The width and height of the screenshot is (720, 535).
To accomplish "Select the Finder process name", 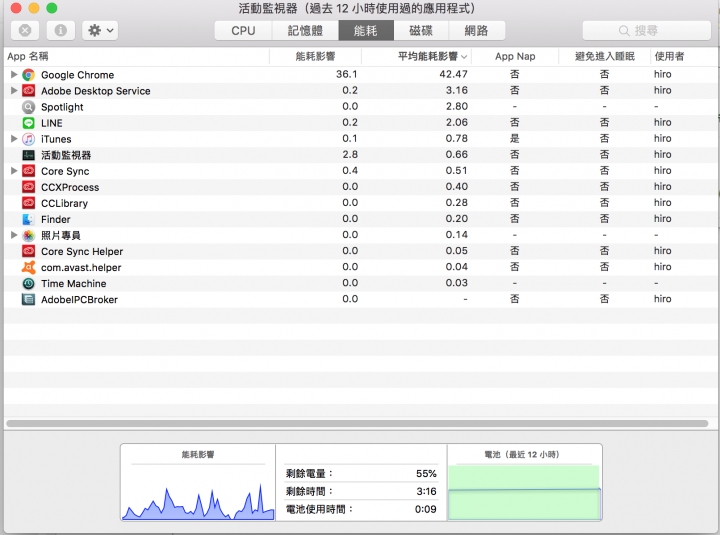I will (56, 219).
